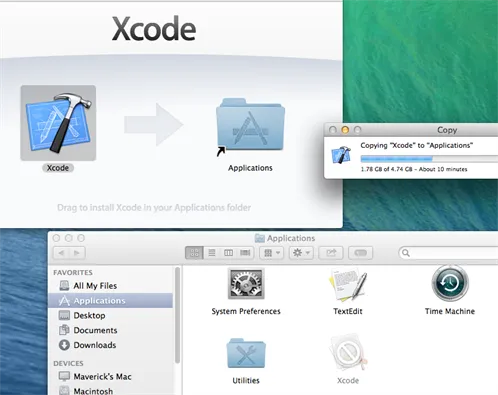Go forward in Finder window
Viewport: 498px width, 395px height.
(x=77, y=253)
